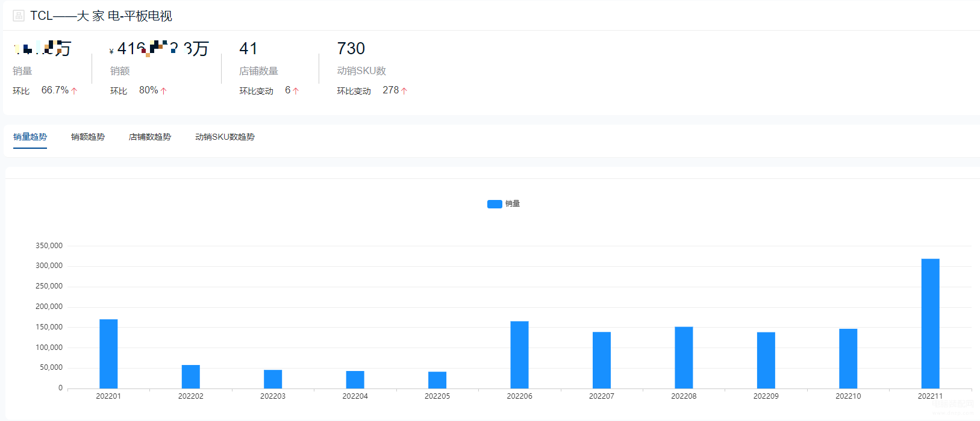Switch to the 销量趋势 tab
980x421 pixels.
tap(30, 137)
